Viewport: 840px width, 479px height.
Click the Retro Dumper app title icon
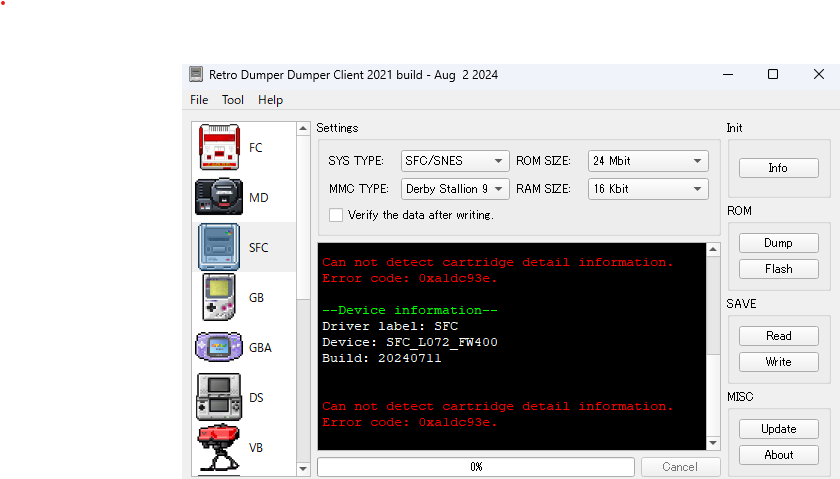tap(196, 74)
